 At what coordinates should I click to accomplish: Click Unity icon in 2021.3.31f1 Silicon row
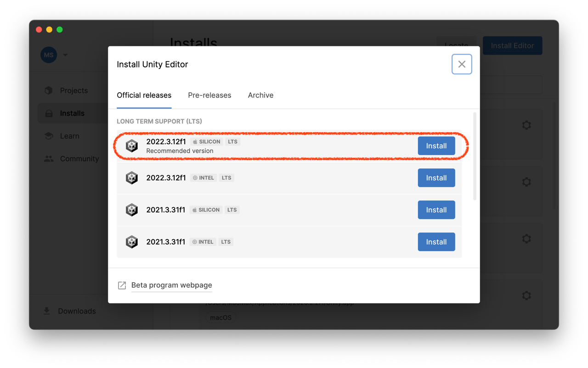(132, 210)
